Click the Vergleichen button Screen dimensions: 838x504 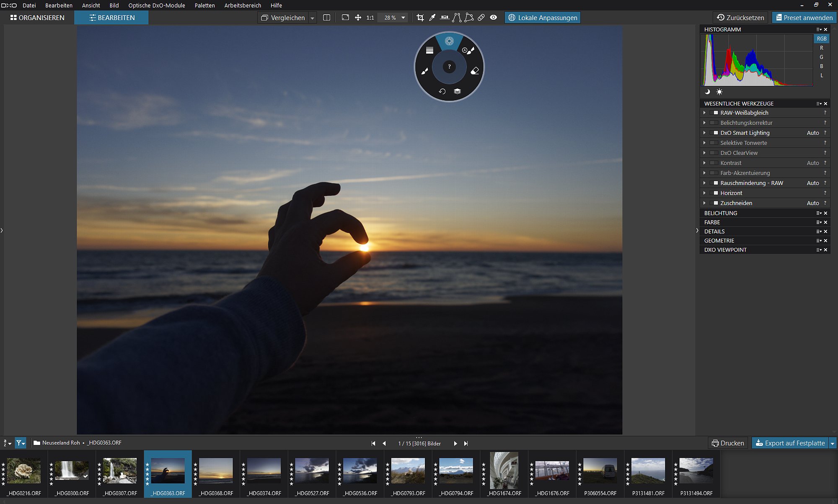[x=283, y=18]
